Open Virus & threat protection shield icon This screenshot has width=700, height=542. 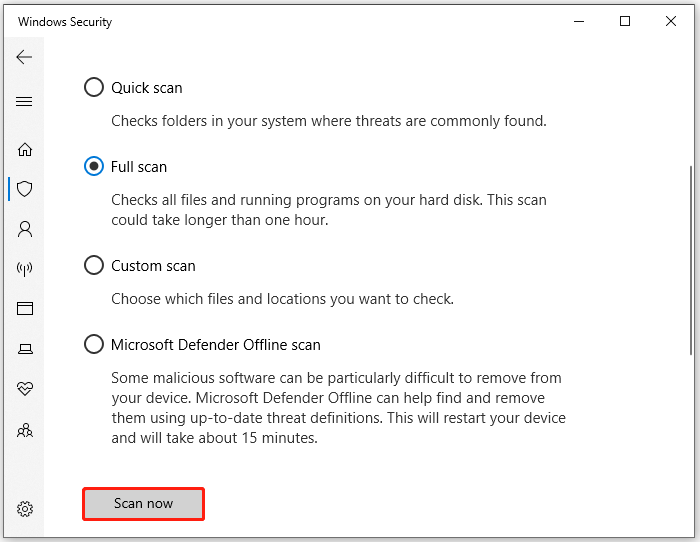(x=25, y=188)
